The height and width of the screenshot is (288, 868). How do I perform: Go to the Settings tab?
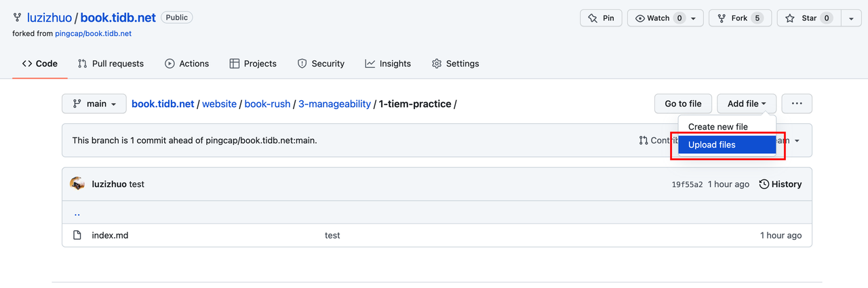(x=455, y=64)
